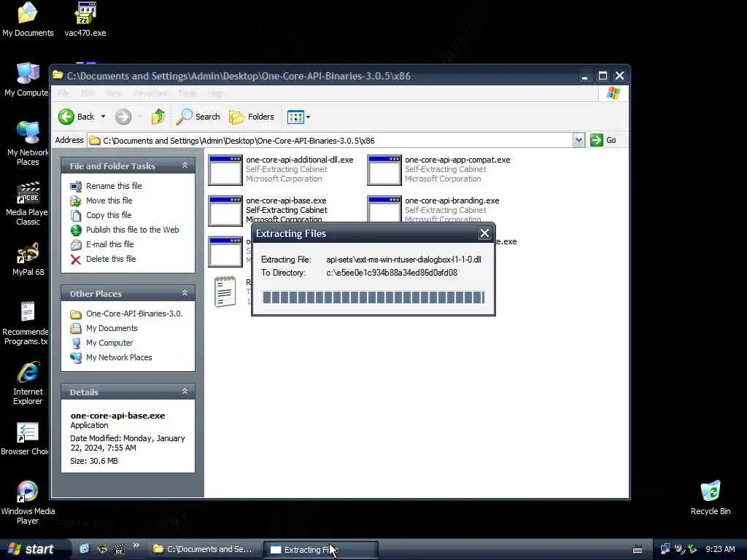Open Browser Choice desktop shortcut
747x560 pixels.
click(25, 438)
